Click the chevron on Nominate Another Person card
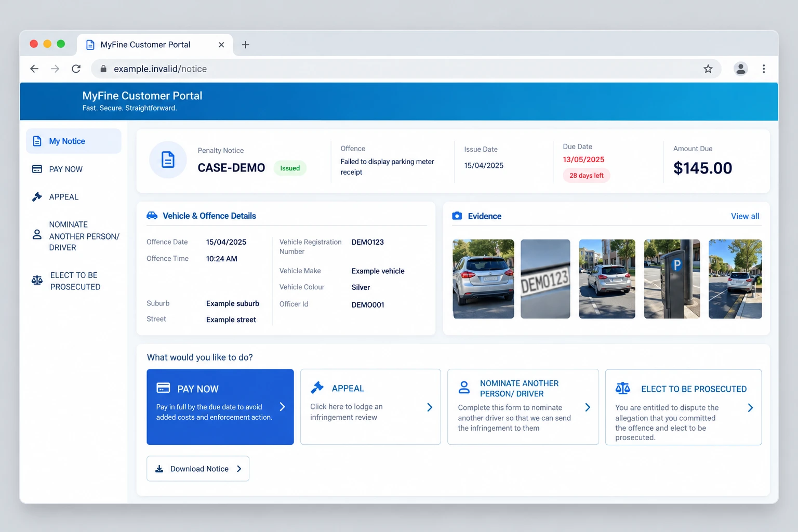The width and height of the screenshot is (798, 532). 588,407
